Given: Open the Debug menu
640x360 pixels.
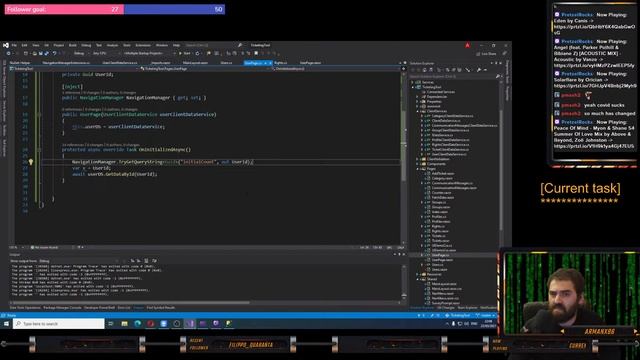Looking at the screenshot, I should coord(86,45).
